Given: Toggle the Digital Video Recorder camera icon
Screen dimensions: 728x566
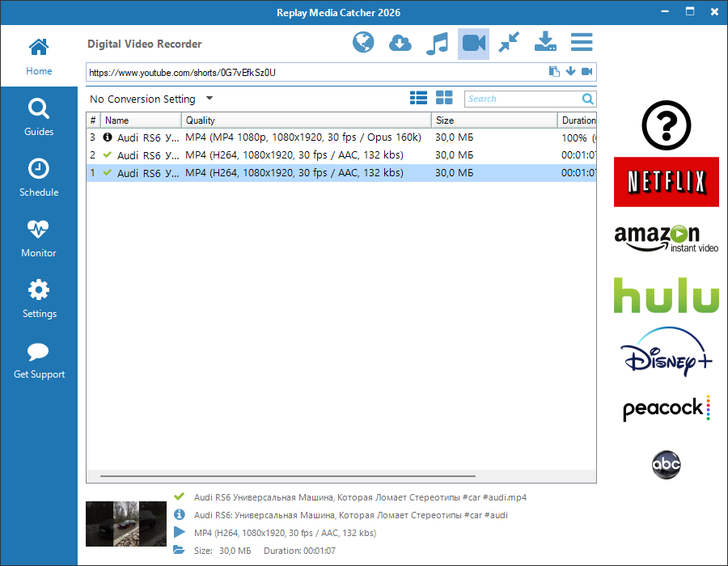Looking at the screenshot, I should click(473, 44).
